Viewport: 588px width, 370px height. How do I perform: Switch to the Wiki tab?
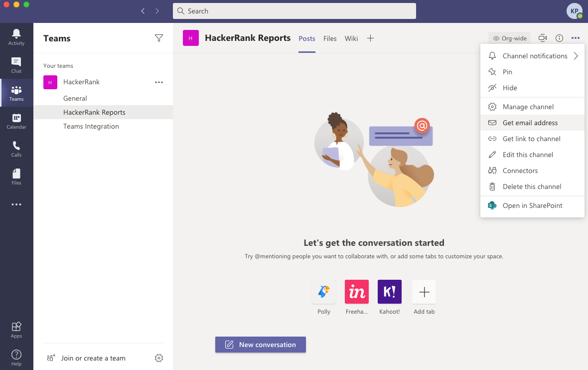351,38
